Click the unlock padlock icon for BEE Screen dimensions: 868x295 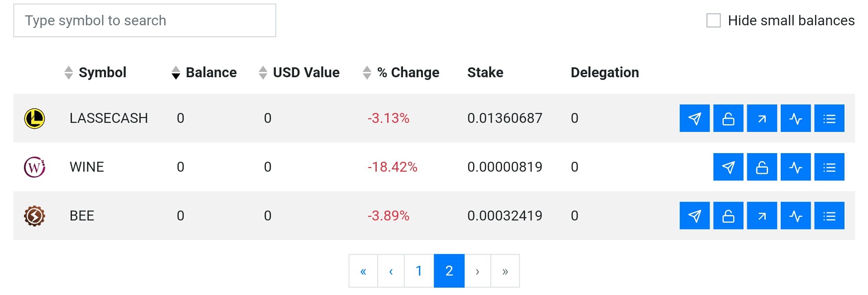728,216
